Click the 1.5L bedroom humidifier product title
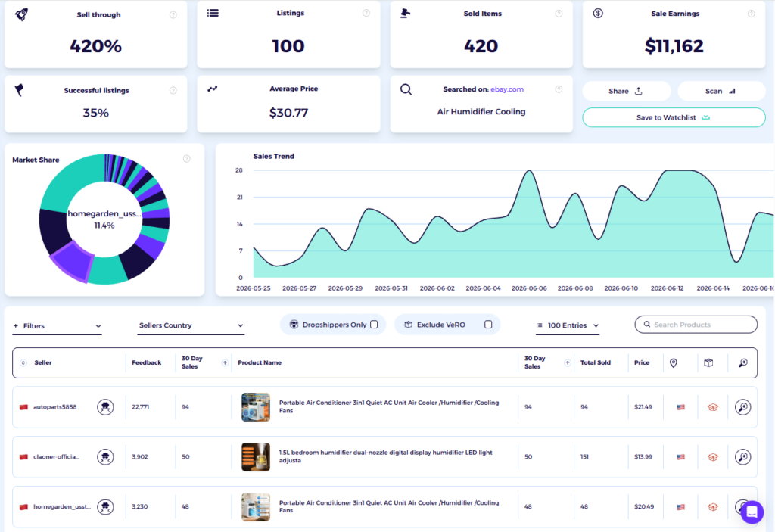The image size is (775, 532). click(385, 456)
